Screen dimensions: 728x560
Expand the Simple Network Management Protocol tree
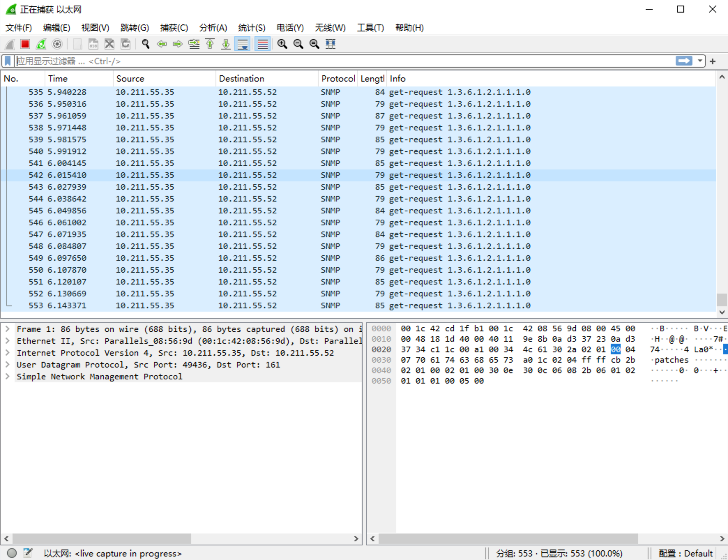pos(7,377)
